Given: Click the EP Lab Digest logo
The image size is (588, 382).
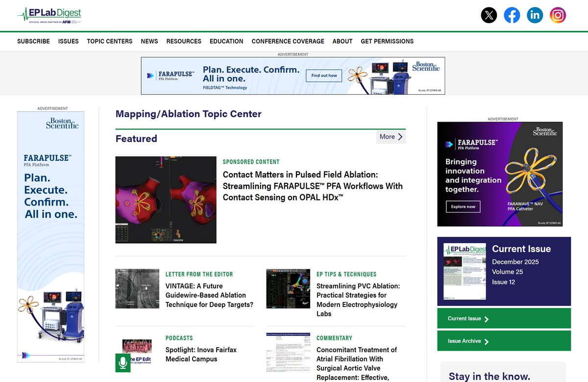Looking at the screenshot, I should (49, 15).
